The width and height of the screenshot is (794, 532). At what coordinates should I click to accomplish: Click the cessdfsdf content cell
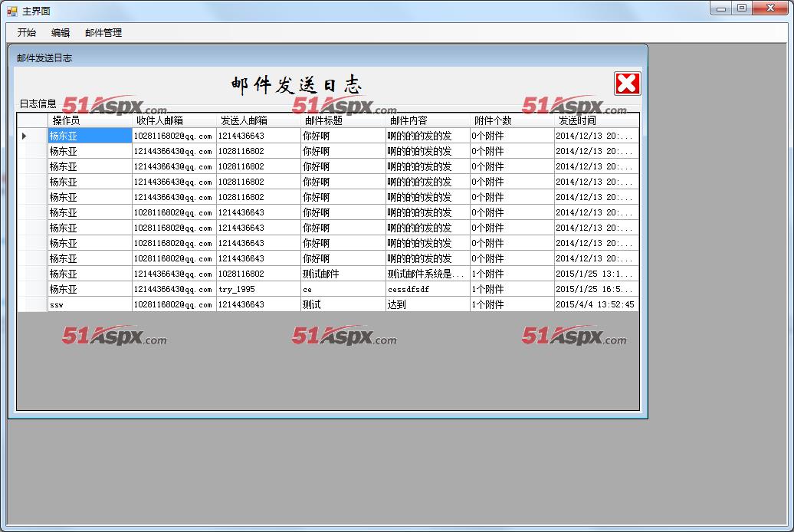click(x=427, y=289)
